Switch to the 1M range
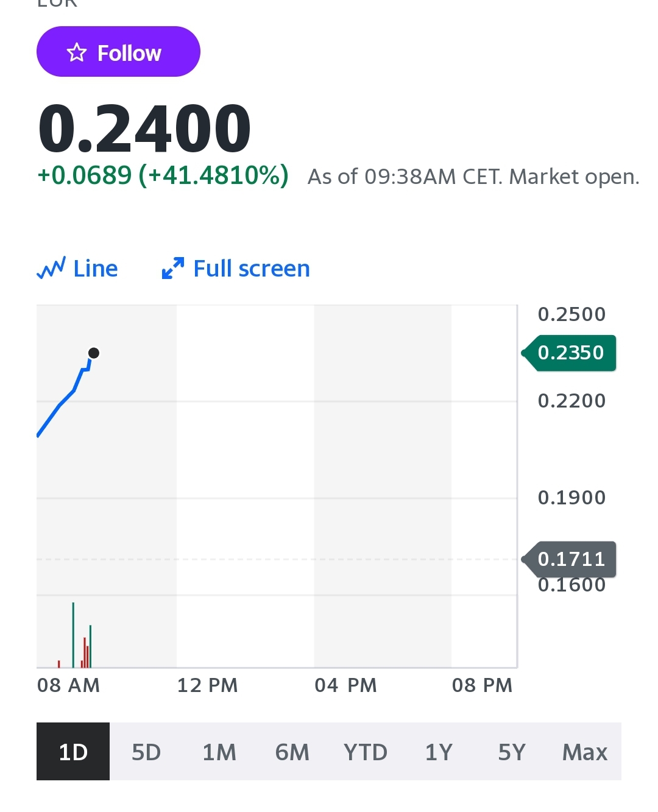Image resolution: width=658 pixels, height=812 pixels. coord(219,752)
